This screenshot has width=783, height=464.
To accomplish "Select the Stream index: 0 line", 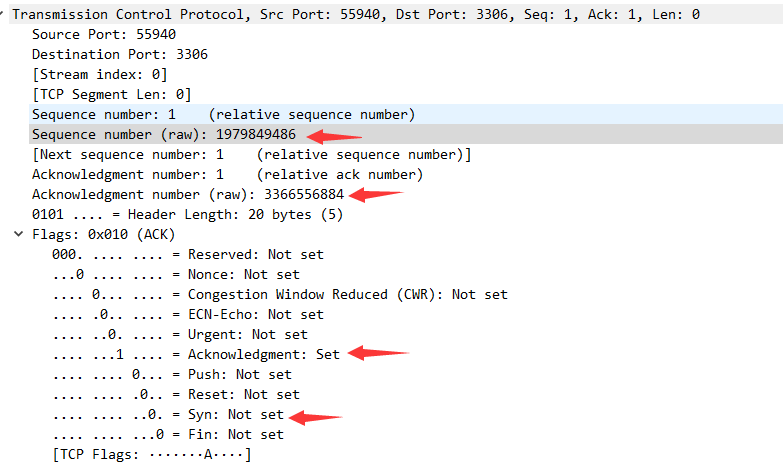I will click(x=100, y=74).
